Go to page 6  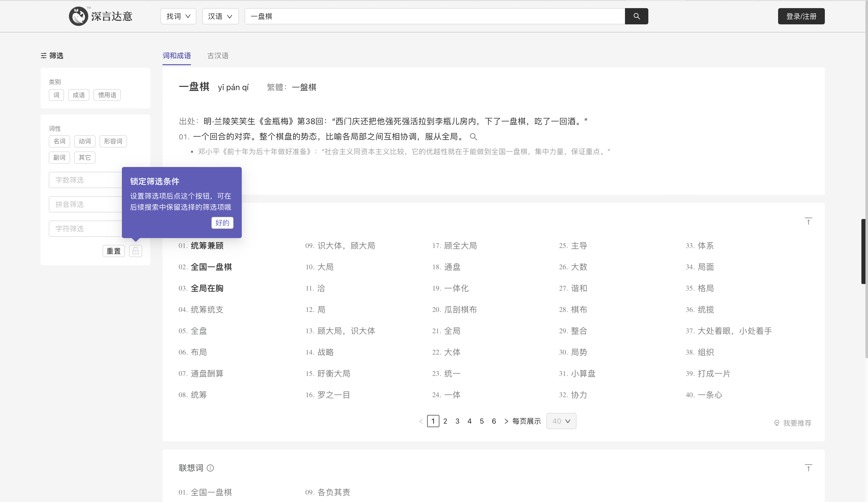494,421
